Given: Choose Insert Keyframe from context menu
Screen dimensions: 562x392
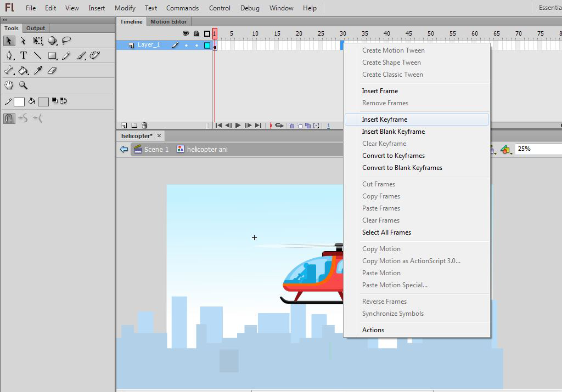Looking at the screenshot, I should click(384, 120).
